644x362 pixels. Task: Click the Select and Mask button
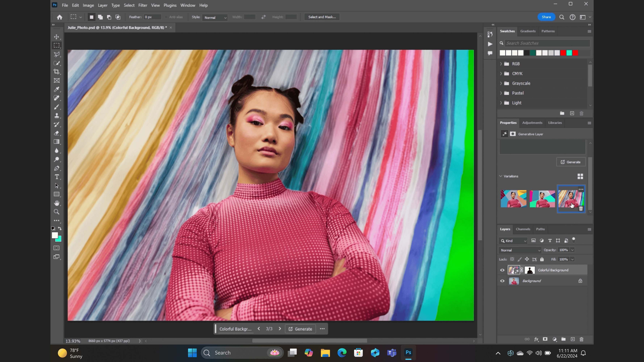coord(322,17)
